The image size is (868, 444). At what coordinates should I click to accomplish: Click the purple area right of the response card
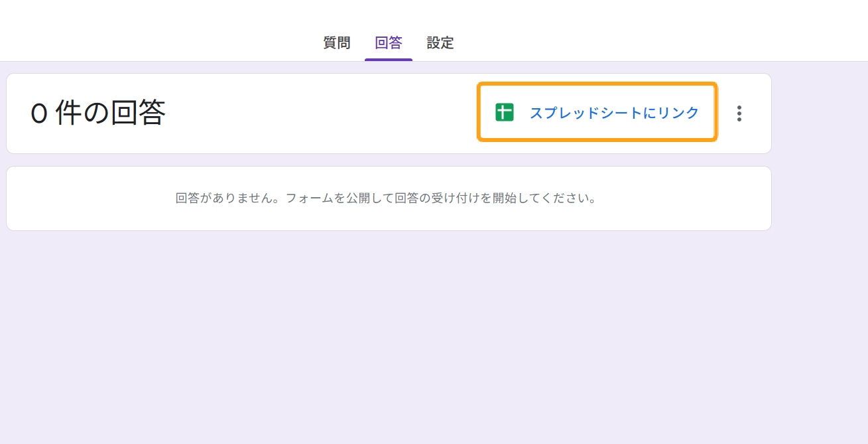click(x=820, y=113)
